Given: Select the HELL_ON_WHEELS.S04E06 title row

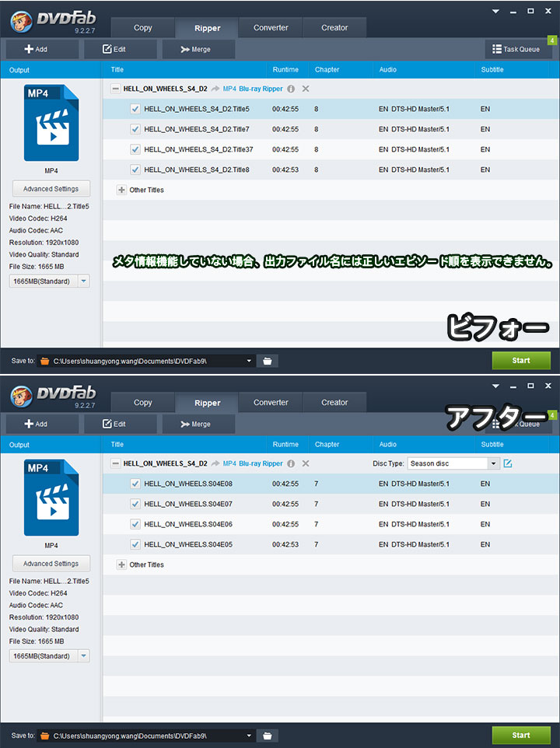Looking at the screenshot, I should [331, 524].
